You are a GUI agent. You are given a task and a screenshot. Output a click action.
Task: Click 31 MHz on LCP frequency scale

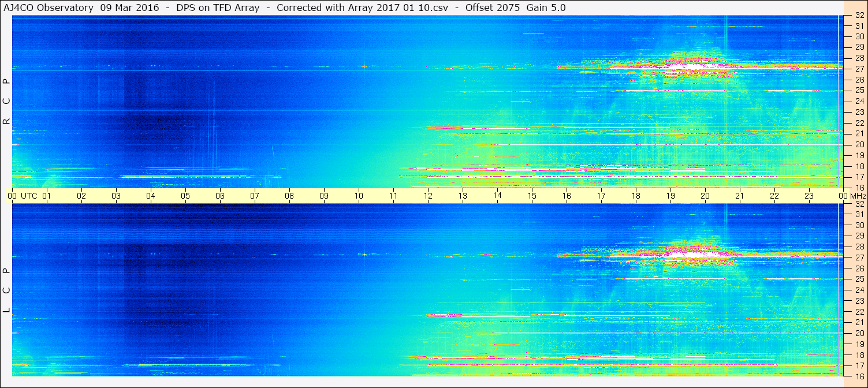tap(859, 214)
